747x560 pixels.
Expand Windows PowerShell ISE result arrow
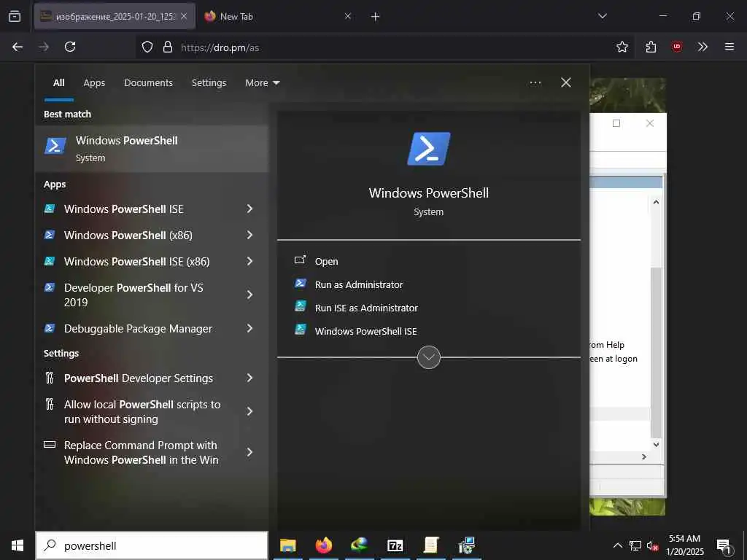(249, 209)
